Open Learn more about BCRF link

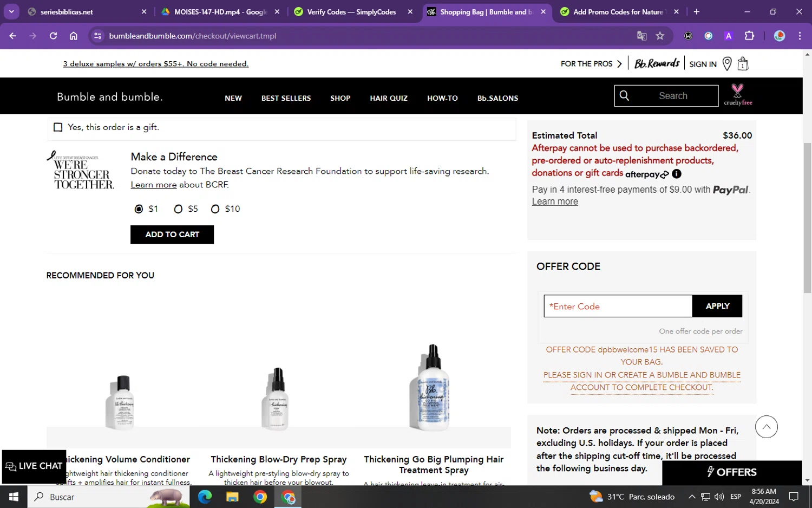154,185
